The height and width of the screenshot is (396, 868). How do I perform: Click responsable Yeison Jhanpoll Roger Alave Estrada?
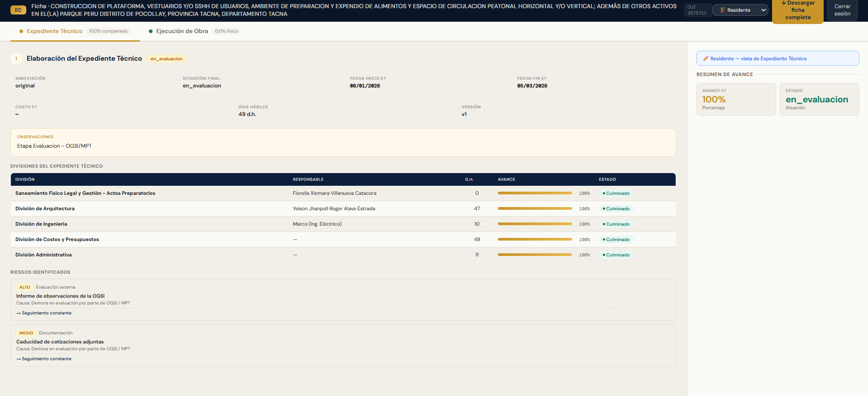coord(334,208)
